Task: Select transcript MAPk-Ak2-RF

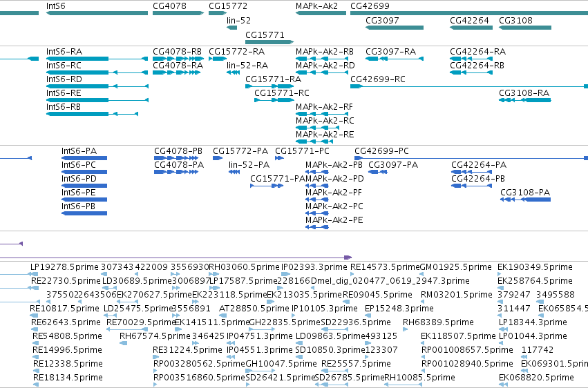Action: pyautogui.click(x=324, y=107)
